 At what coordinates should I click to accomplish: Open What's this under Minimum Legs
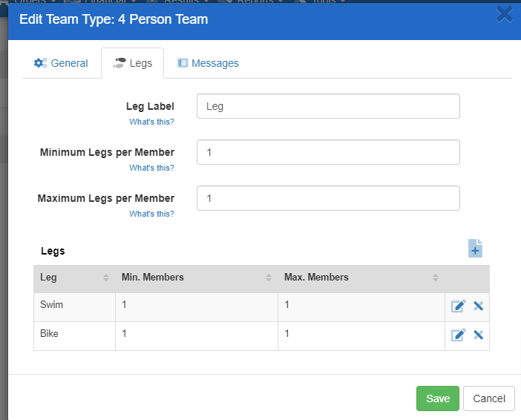pyautogui.click(x=151, y=168)
